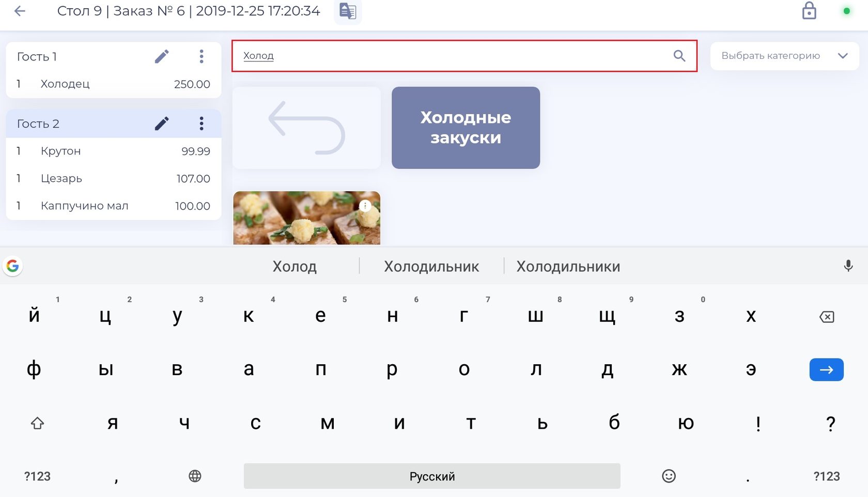Open the Холодные закуски category
The width and height of the screenshot is (868, 497).
click(x=466, y=128)
